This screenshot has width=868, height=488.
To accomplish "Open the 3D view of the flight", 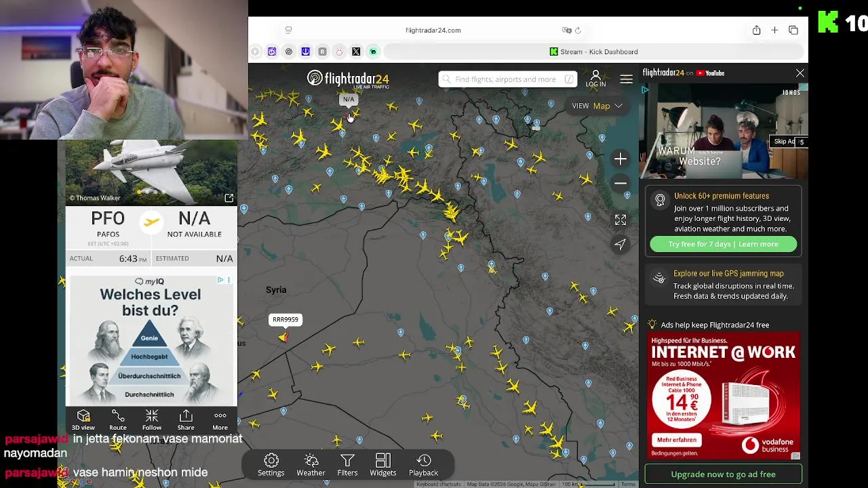I will point(83,420).
